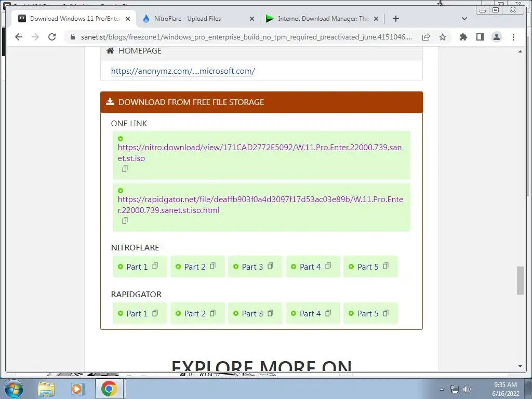Copy the Nitroflare Part 5 link
This screenshot has width=532, height=399.
[386, 266]
